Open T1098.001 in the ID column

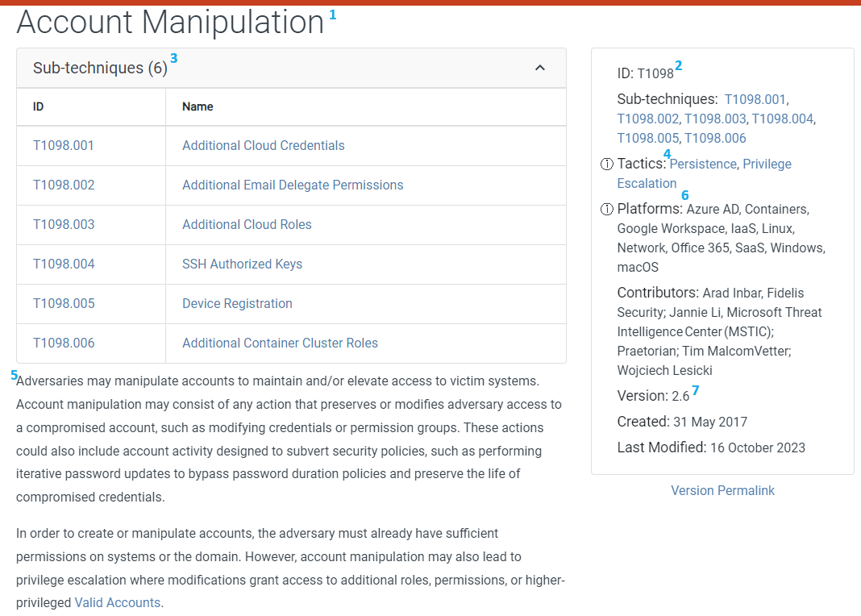click(63, 145)
